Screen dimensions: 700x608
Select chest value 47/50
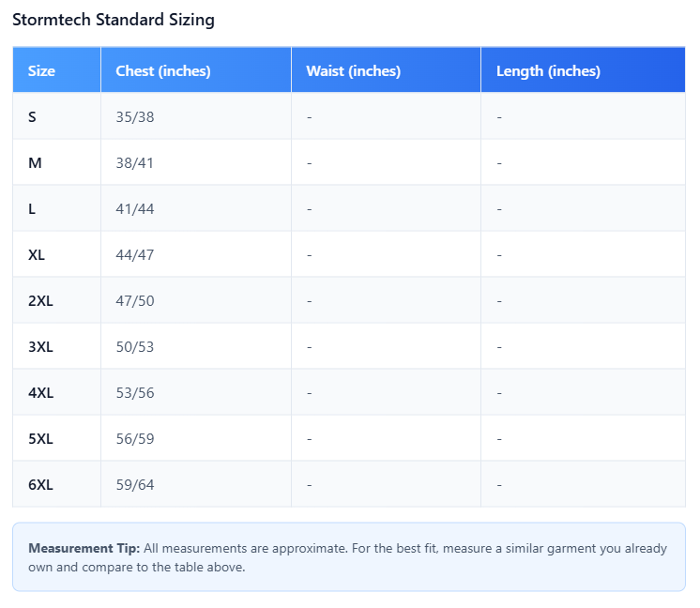(x=135, y=301)
